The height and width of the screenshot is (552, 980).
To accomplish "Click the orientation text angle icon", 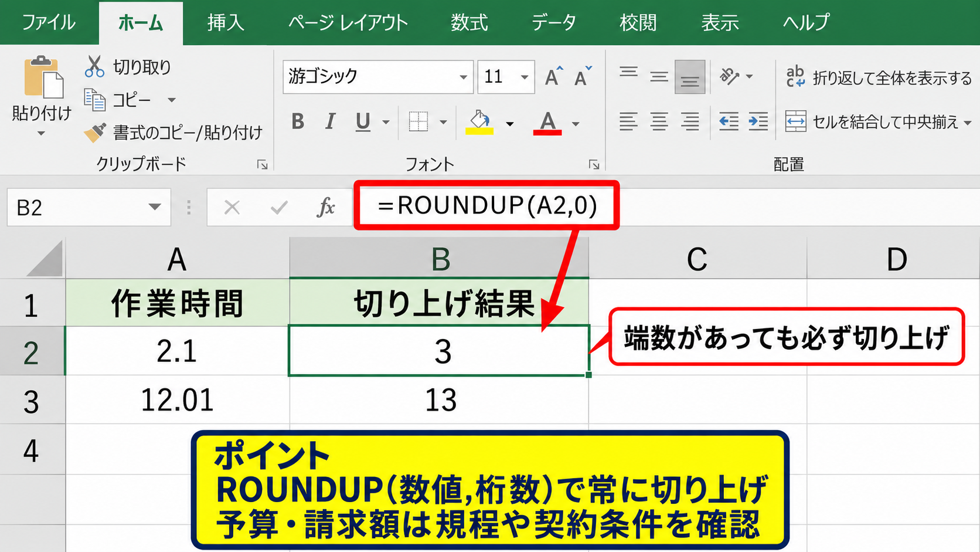I will (729, 76).
